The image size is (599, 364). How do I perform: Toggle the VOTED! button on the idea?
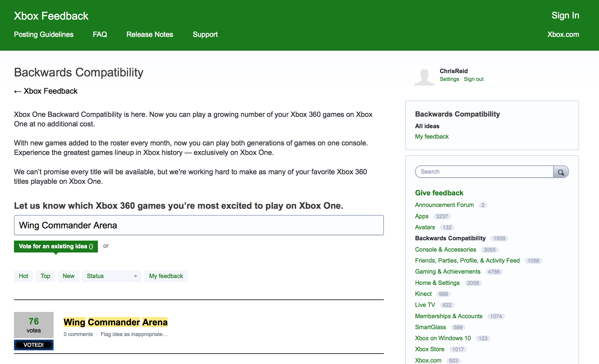34,345
